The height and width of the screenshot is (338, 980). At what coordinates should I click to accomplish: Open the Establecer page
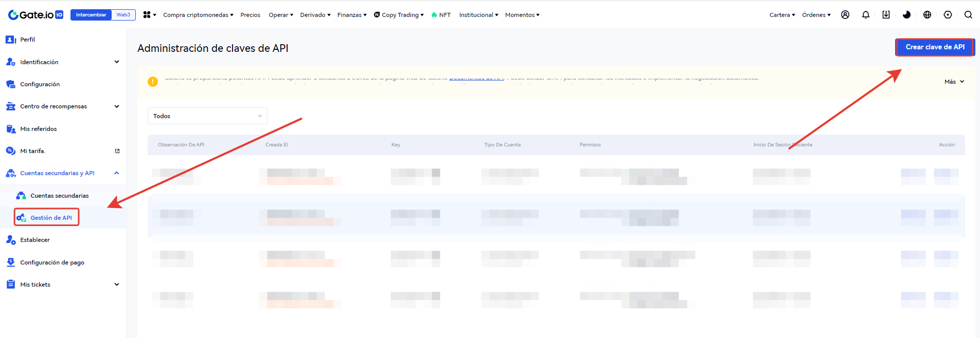[x=35, y=240]
